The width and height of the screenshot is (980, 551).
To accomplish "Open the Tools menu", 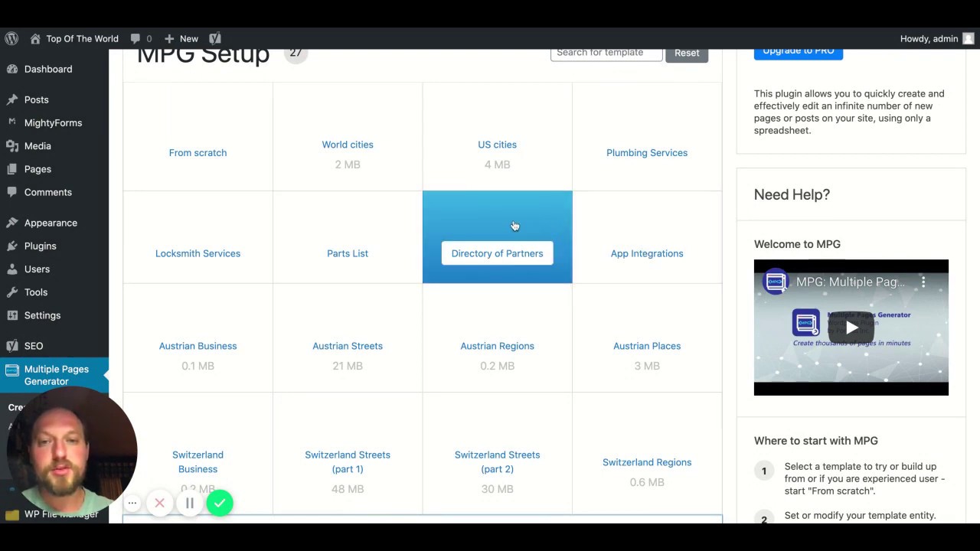I will coord(36,292).
